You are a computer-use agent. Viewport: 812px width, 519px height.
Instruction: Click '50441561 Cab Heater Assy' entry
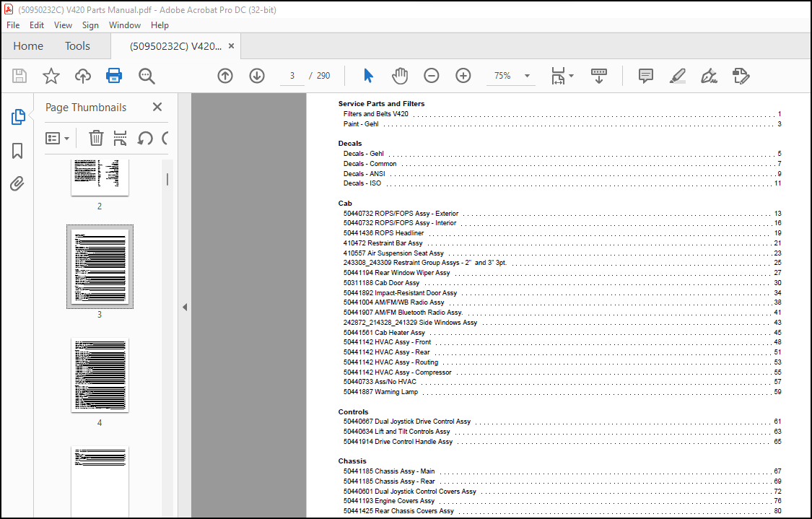point(384,333)
